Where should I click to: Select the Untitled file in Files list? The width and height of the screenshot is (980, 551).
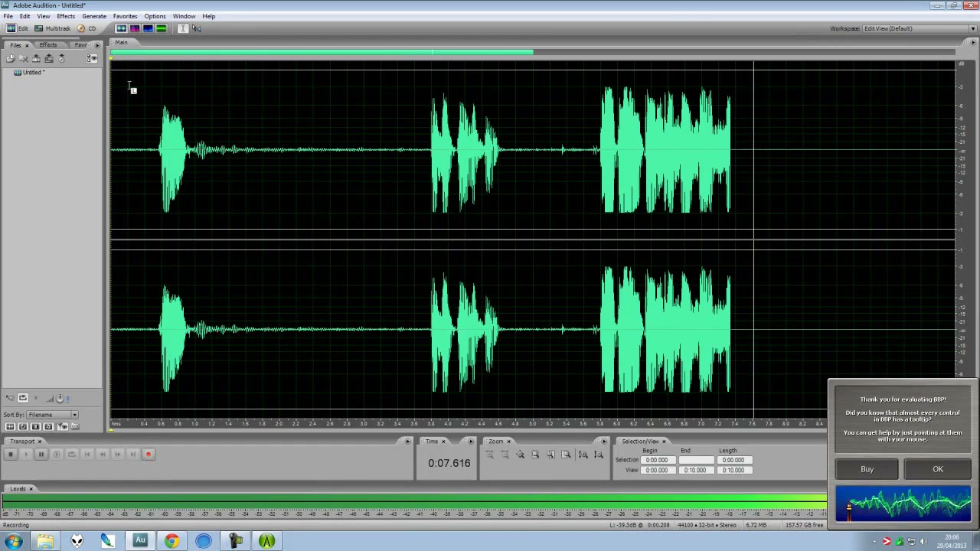29,73
